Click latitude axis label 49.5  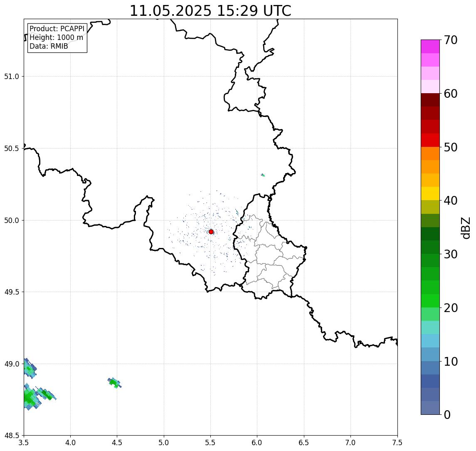[x=12, y=292]
